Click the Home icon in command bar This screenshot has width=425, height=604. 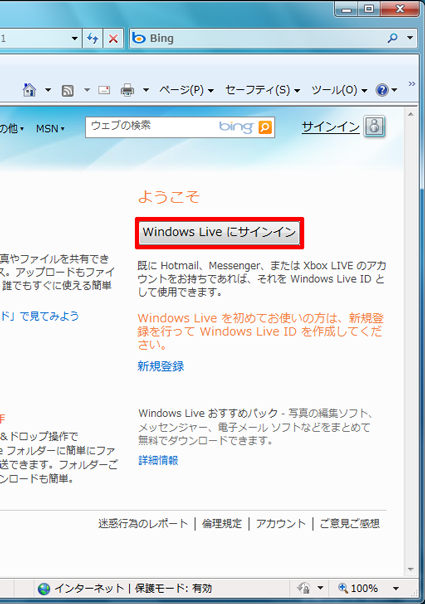coord(29,90)
